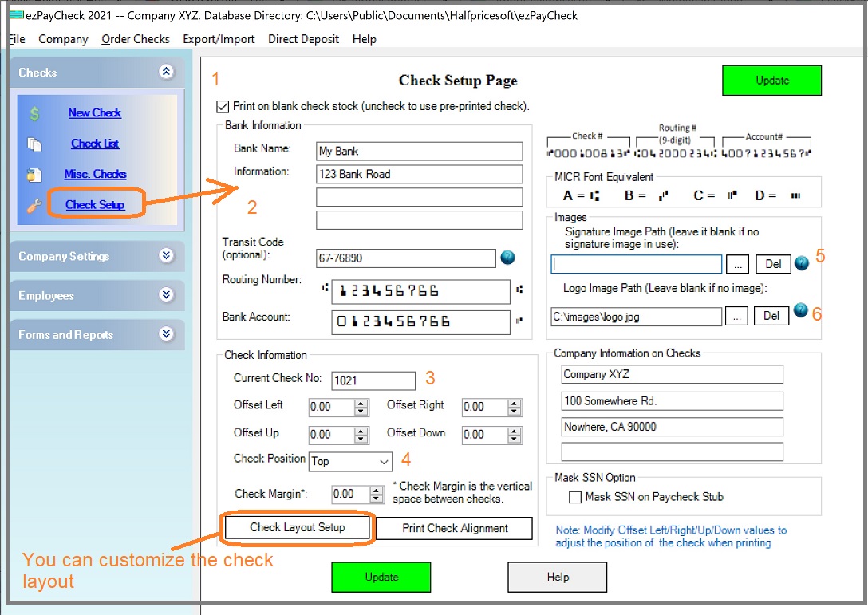
Task: Click the Check List documents icon
Action: pos(34,144)
